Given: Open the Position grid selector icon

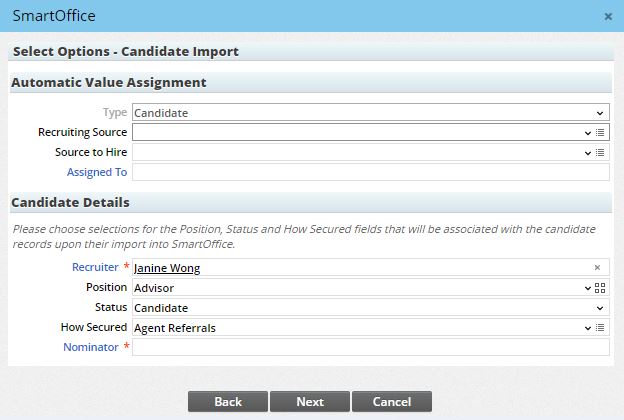Looking at the screenshot, I should coord(600,288).
